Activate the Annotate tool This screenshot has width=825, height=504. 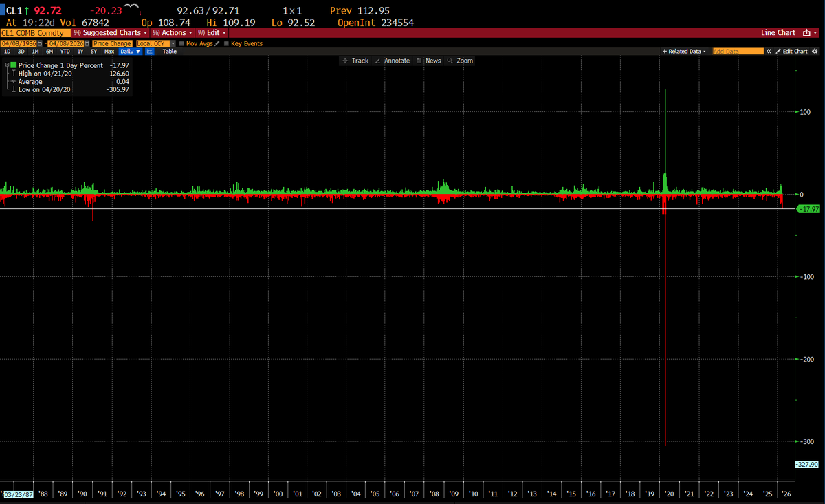(393, 61)
